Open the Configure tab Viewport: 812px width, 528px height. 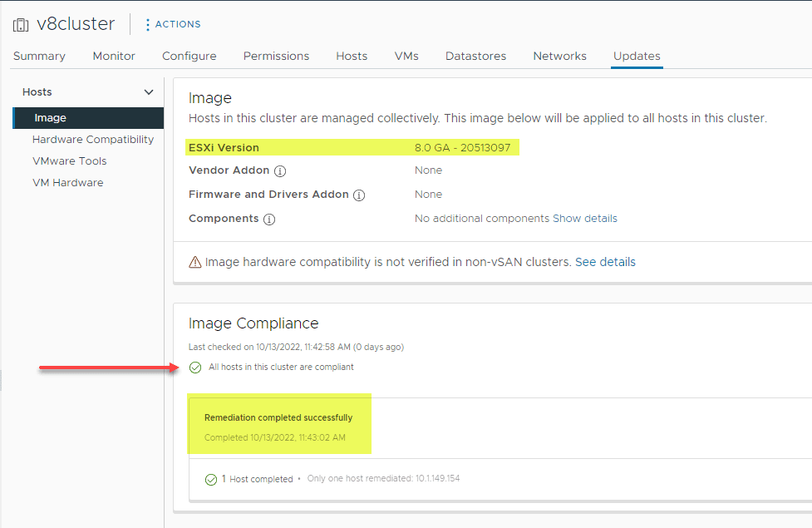tap(189, 57)
